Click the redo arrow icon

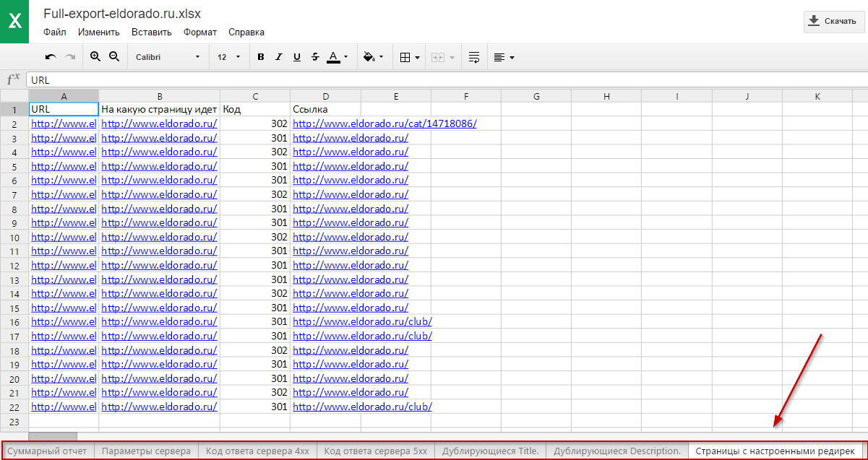70,57
